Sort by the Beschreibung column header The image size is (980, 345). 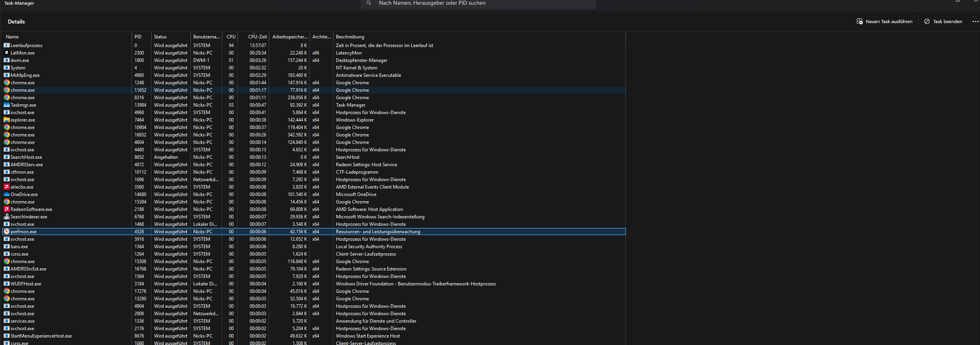click(479, 37)
